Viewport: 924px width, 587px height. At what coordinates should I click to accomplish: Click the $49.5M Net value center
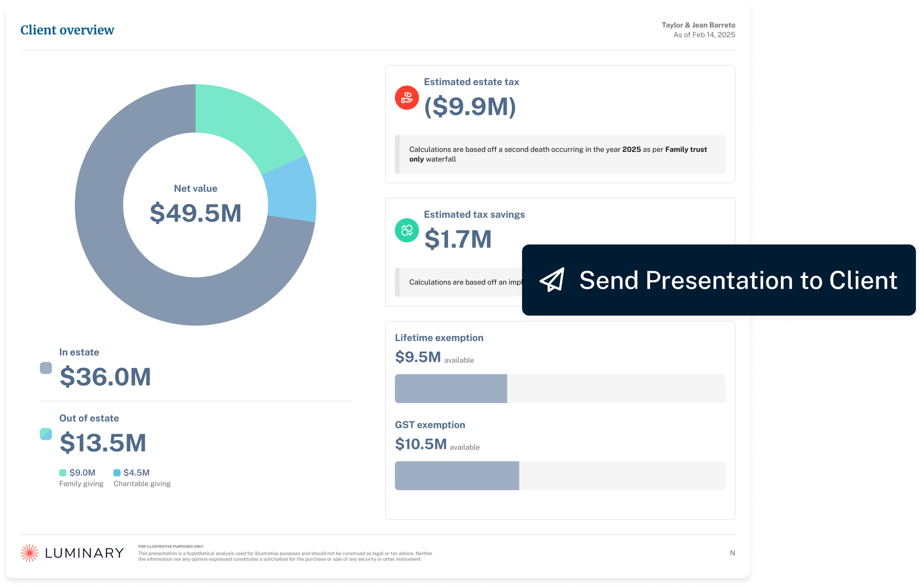pos(195,213)
